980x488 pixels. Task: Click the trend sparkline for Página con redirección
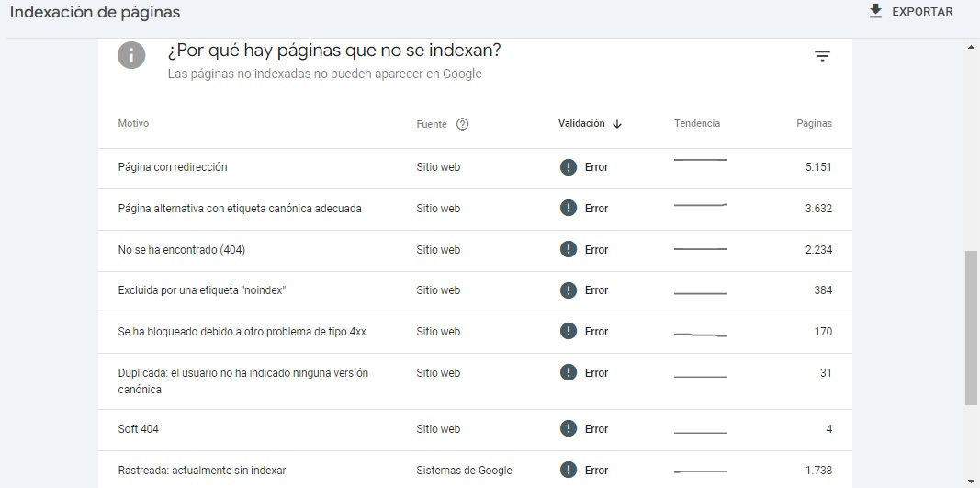[700, 160]
